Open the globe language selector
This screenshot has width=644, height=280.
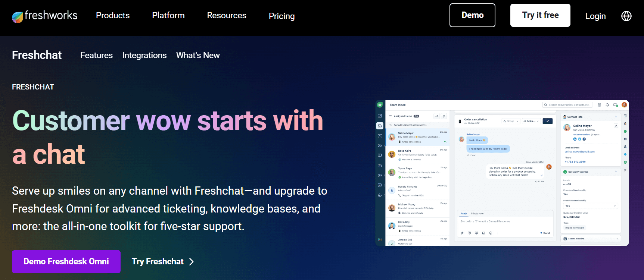pos(626,16)
